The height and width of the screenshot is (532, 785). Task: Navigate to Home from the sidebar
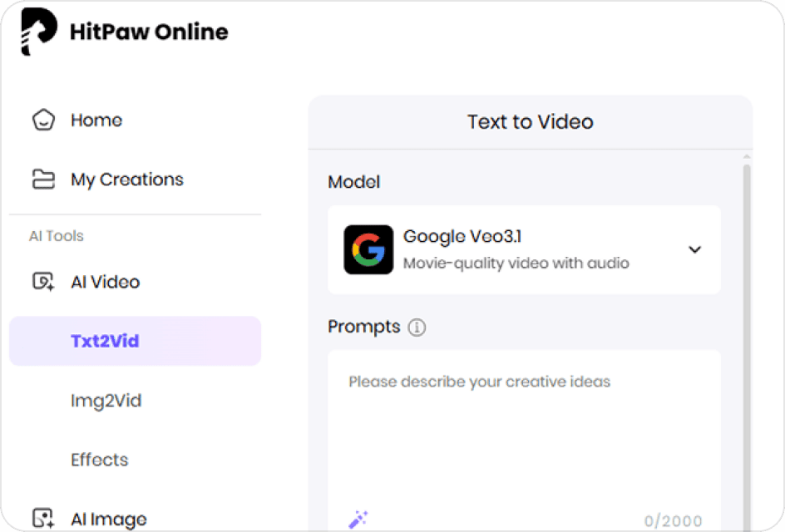(96, 120)
